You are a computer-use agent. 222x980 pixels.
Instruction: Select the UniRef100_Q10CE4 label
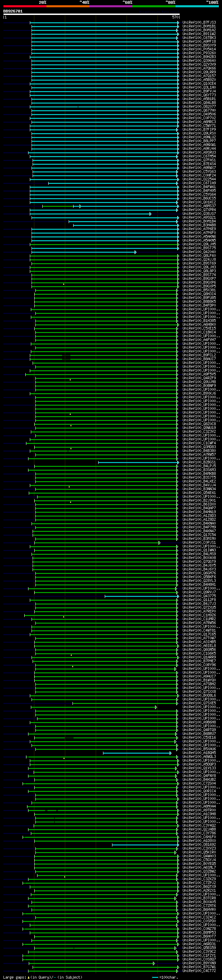coord(199,84)
